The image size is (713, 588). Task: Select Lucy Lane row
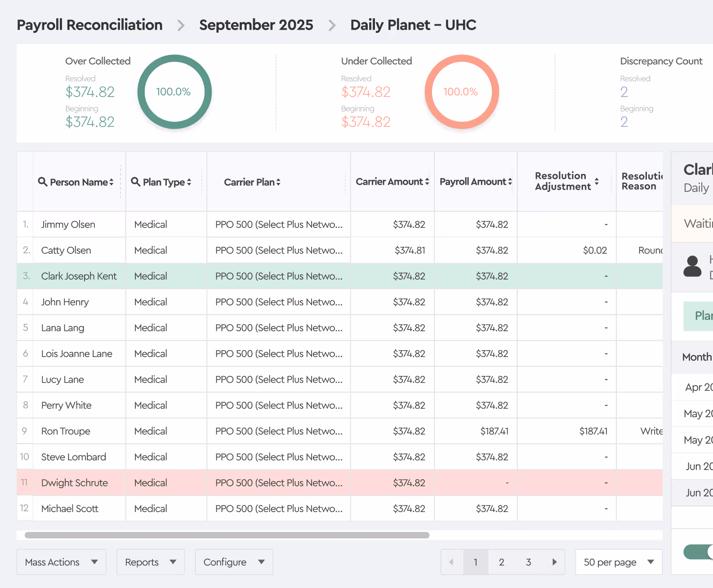click(340, 379)
